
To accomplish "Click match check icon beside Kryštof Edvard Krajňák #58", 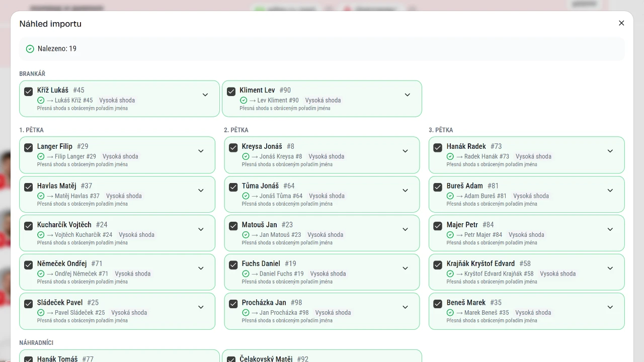I will pyautogui.click(x=450, y=274).
